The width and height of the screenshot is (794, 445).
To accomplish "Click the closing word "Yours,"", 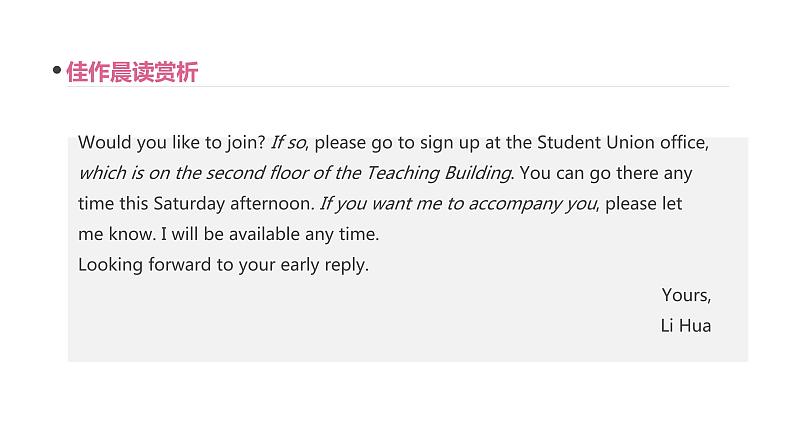I will [x=686, y=295].
